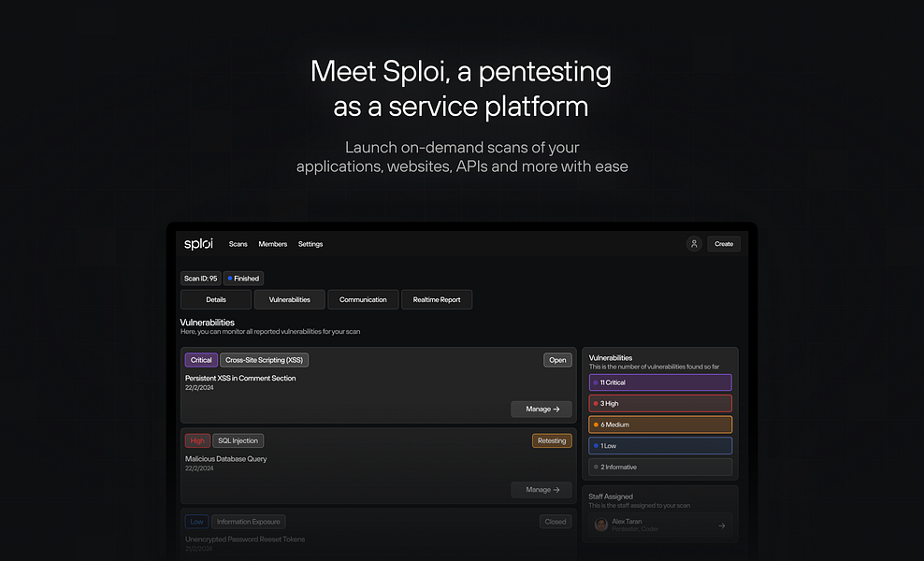Manage the Malicious Database Query item
This screenshot has height=561, width=924.
pyautogui.click(x=541, y=489)
